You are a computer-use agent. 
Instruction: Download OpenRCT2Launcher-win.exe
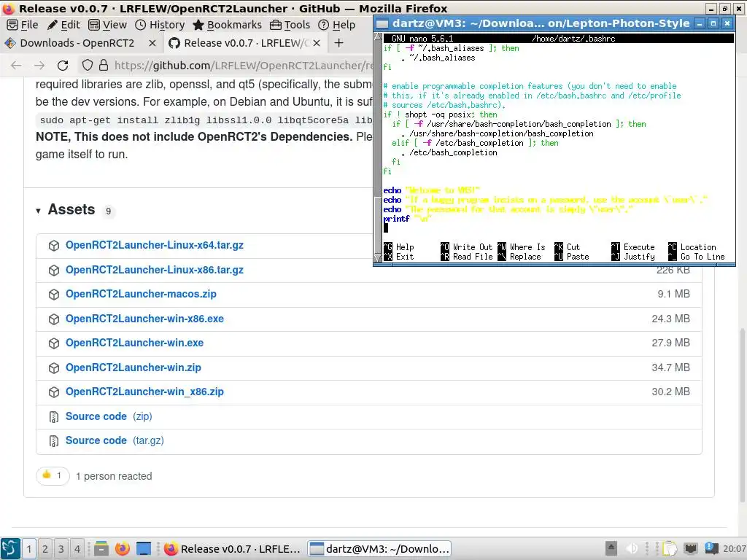click(x=134, y=343)
